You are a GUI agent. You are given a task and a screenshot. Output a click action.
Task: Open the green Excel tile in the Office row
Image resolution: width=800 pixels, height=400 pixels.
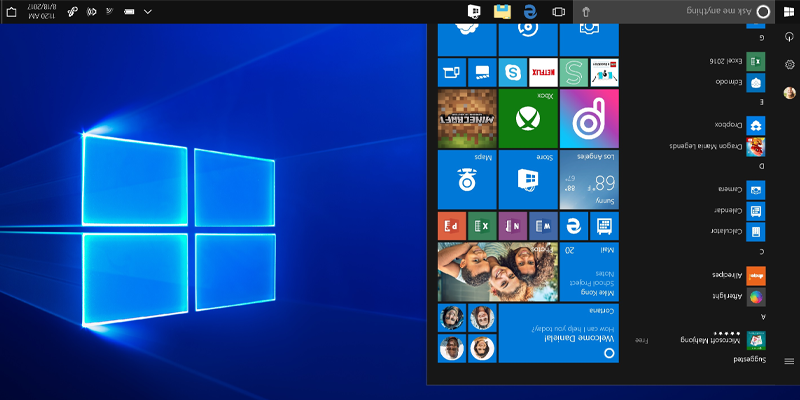tap(482, 226)
